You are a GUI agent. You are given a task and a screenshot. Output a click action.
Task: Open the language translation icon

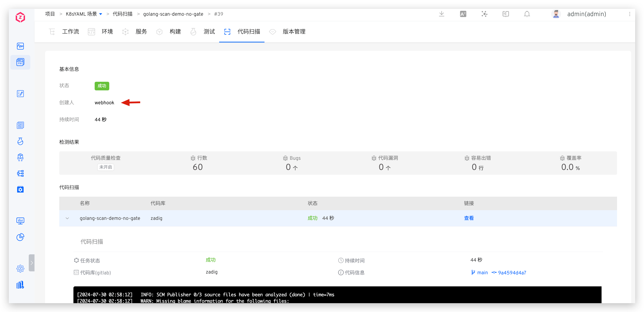click(x=463, y=14)
